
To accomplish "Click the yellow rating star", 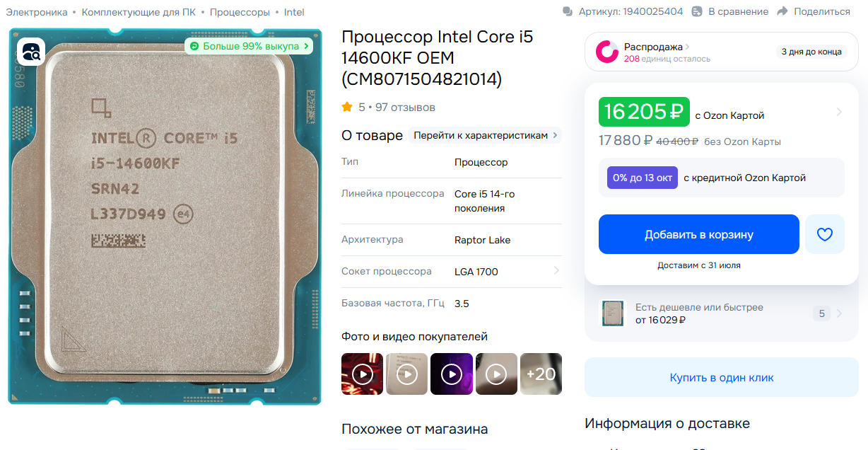I will click(347, 108).
